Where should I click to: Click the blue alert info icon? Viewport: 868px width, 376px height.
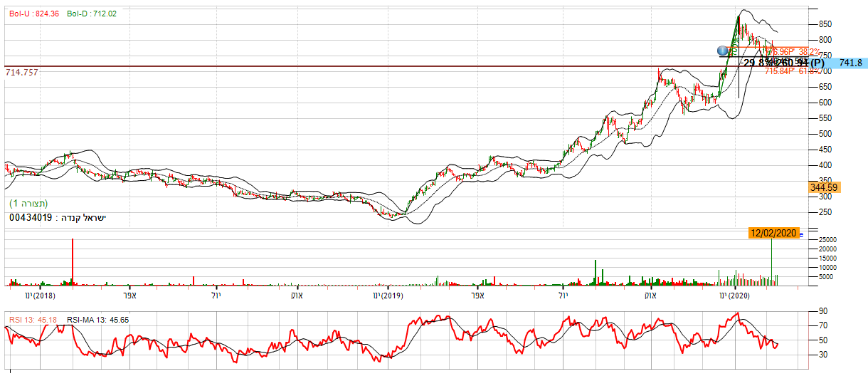point(723,51)
